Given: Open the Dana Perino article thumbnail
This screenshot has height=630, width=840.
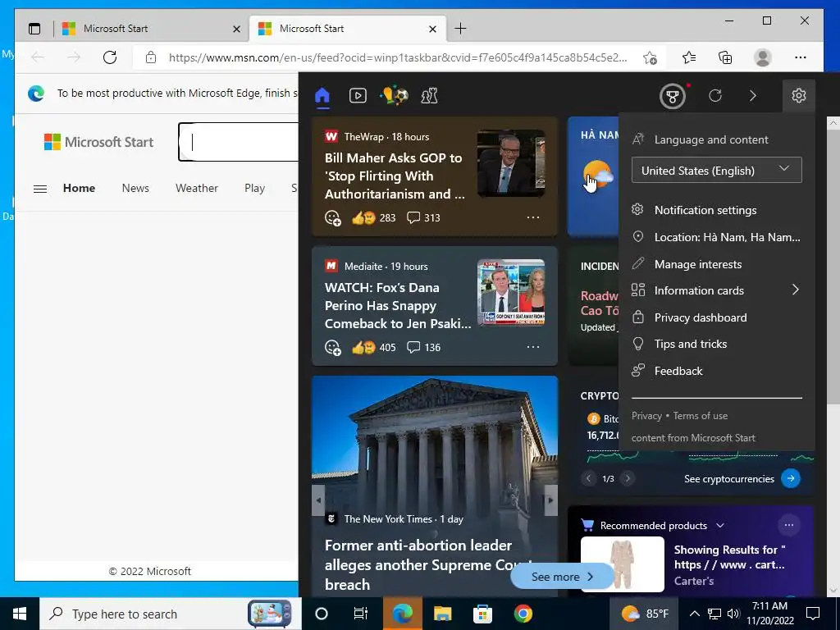Looking at the screenshot, I should [511, 293].
